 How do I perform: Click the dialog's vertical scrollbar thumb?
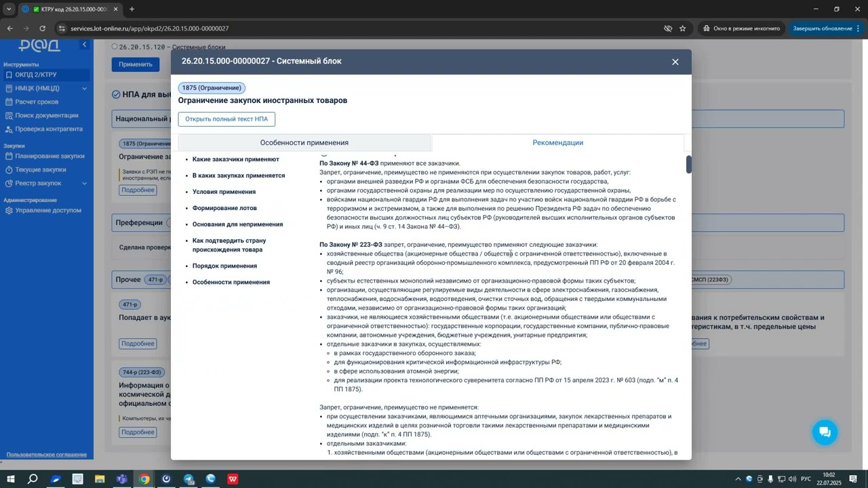point(688,165)
